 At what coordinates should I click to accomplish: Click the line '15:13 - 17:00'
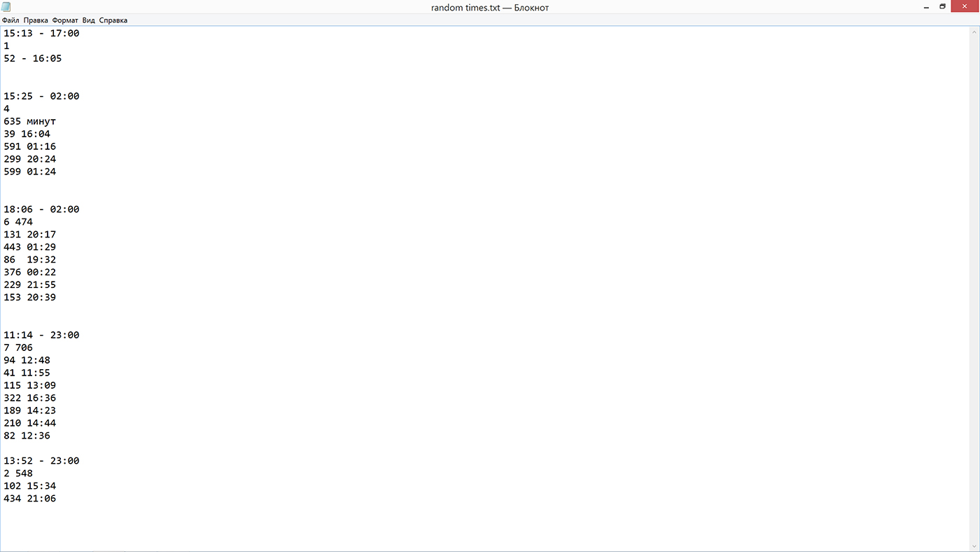41,33
